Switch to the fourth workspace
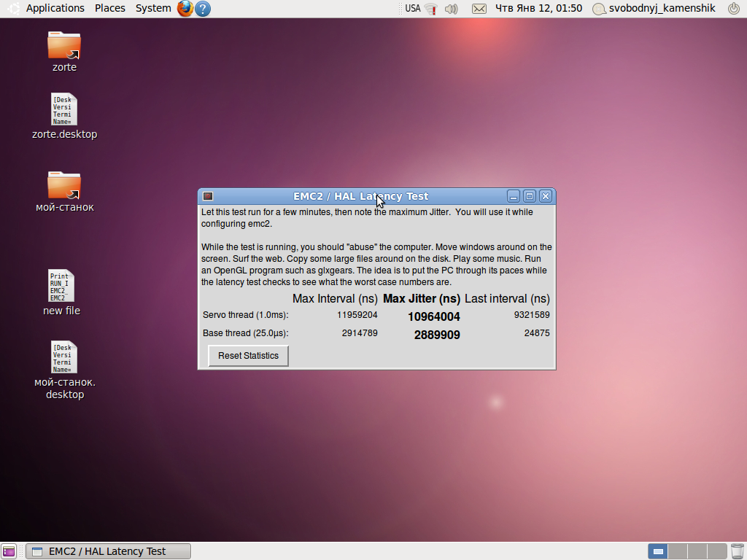 (716, 551)
